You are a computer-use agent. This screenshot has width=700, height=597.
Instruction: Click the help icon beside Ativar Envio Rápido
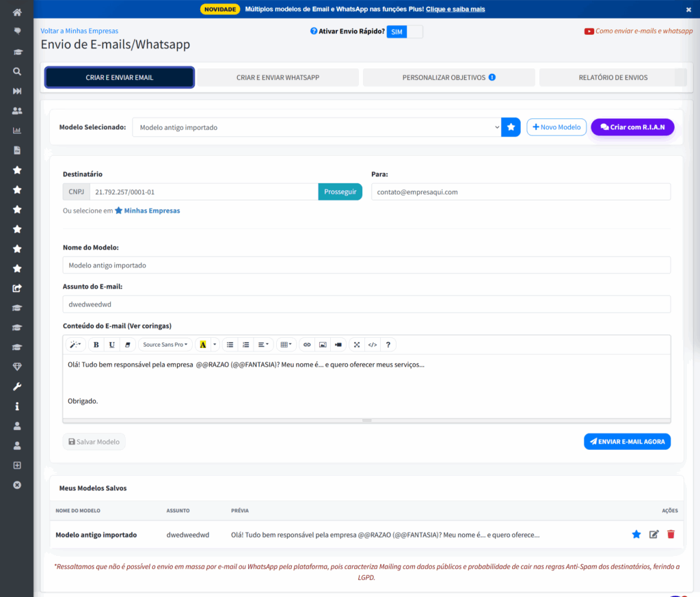pos(314,31)
